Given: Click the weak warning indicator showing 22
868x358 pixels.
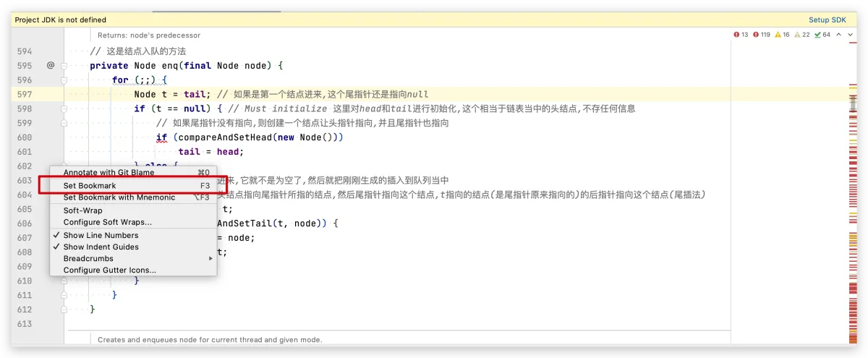Looking at the screenshot, I should [x=802, y=35].
